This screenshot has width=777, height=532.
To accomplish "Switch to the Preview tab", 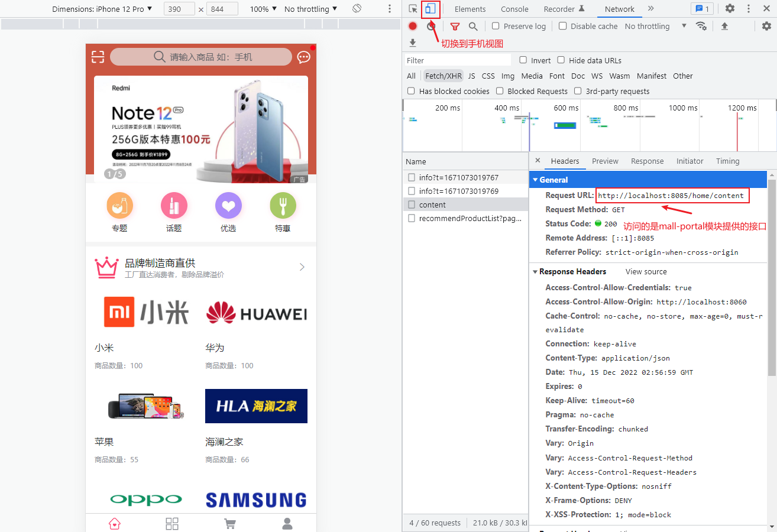I will (605, 161).
